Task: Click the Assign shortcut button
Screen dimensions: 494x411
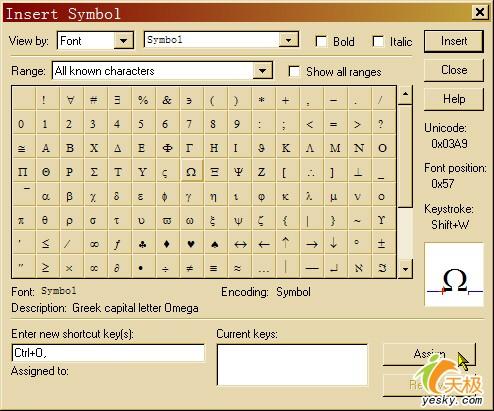Action: coord(429,354)
